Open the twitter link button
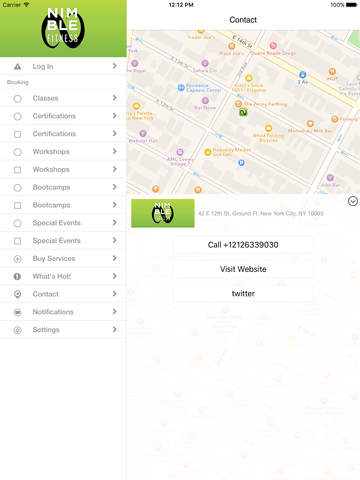This screenshot has width=360, height=480. click(x=243, y=294)
